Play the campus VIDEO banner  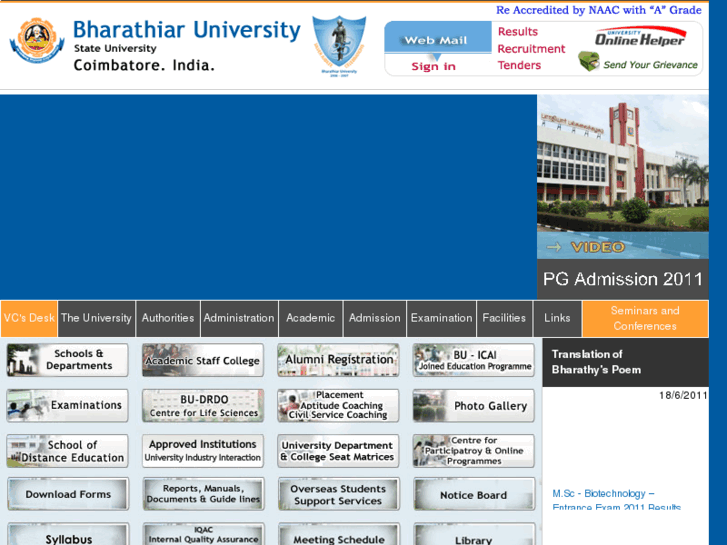pos(623,246)
